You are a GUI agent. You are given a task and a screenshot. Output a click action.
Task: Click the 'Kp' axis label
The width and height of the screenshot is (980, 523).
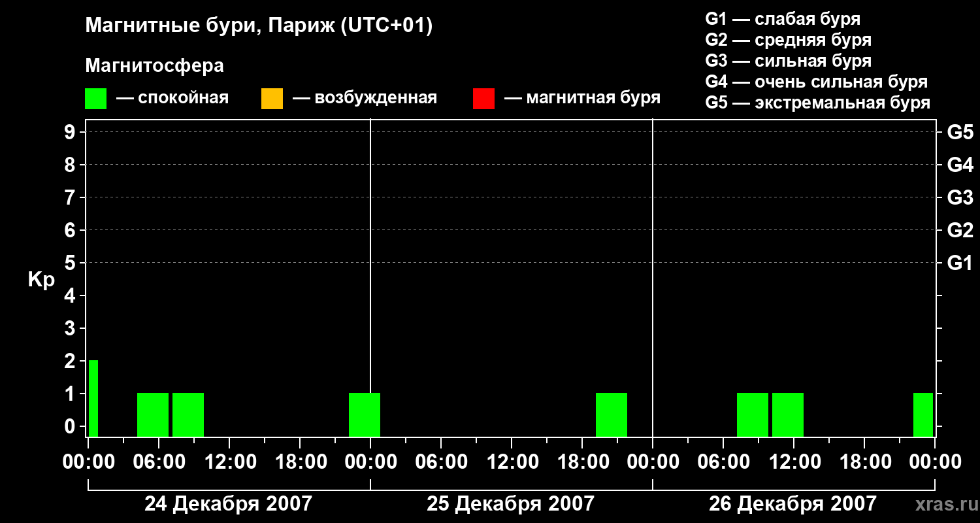point(42,280)
